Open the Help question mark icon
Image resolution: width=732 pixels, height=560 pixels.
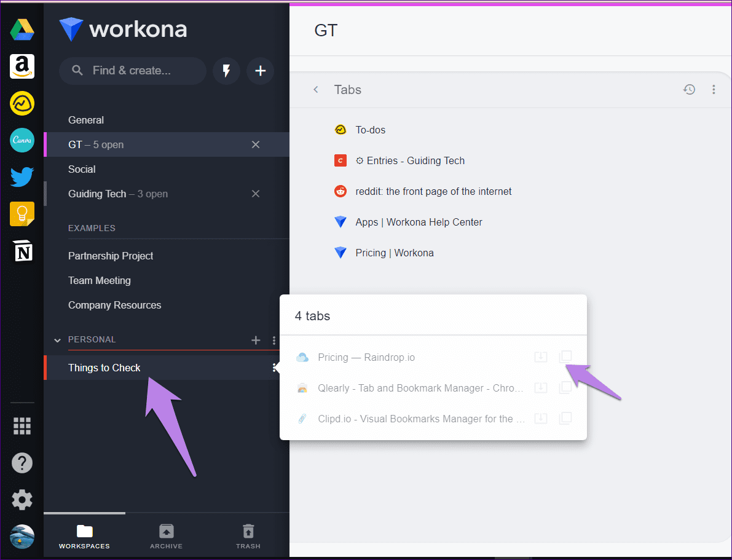(22, 463)
